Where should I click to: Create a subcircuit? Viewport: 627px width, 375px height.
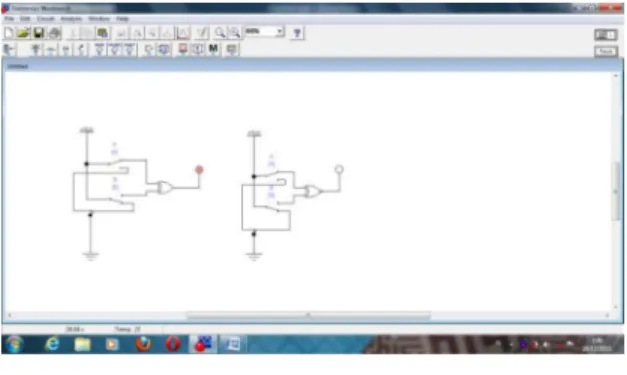pyautogui.click(x=168, y=33)
